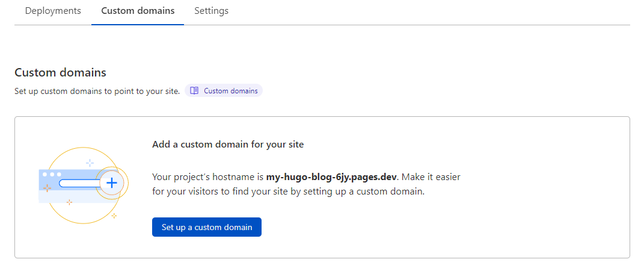The width and height of the screenshot is (644, 265).
Task: Click the 'Your project's hostname is' text
Action: pos(207,177)
